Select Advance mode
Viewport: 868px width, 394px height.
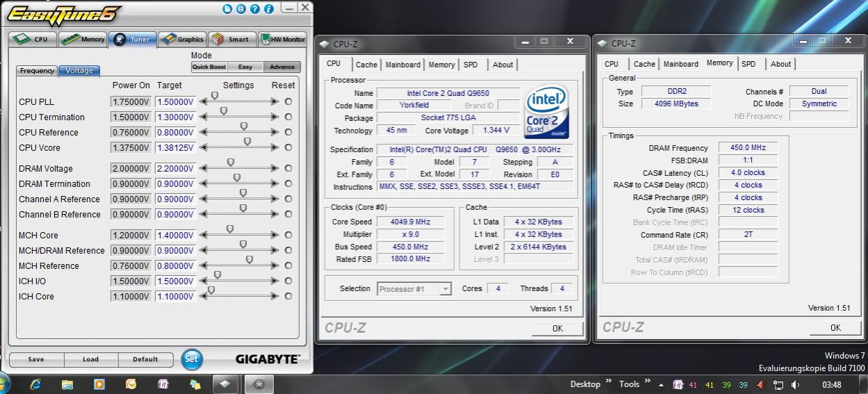pyautogui.click(x=282, y=67)
